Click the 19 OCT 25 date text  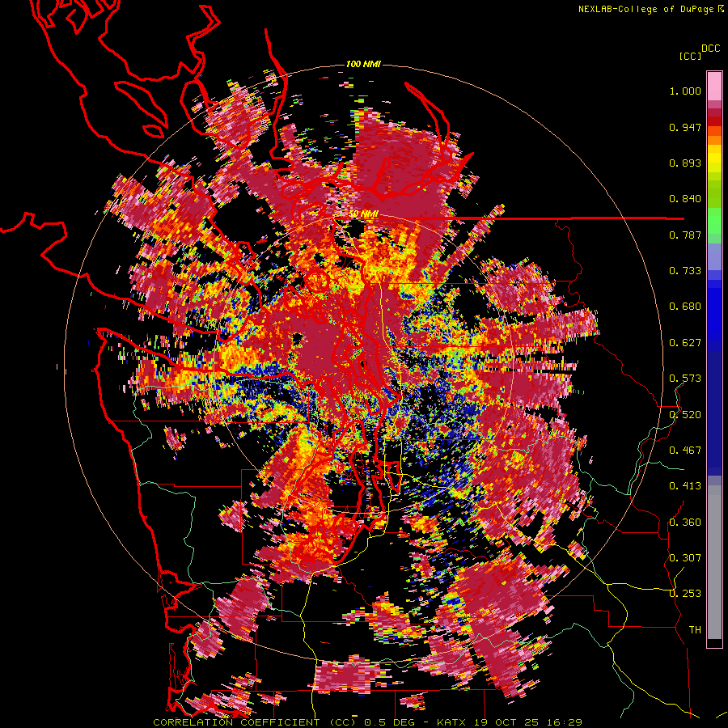507,722
